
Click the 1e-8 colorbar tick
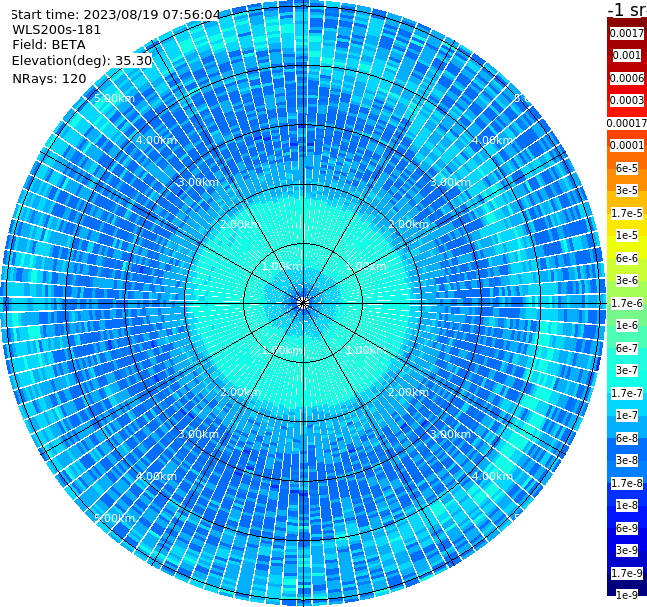pos(627,505)
